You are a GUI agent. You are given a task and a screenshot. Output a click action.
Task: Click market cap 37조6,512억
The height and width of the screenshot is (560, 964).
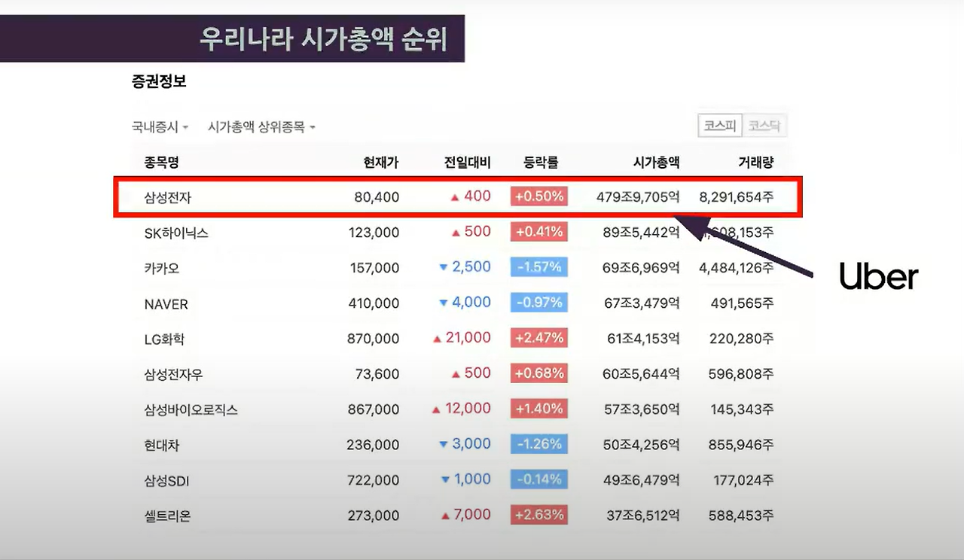pyautogui.click(x=642, y=516)
